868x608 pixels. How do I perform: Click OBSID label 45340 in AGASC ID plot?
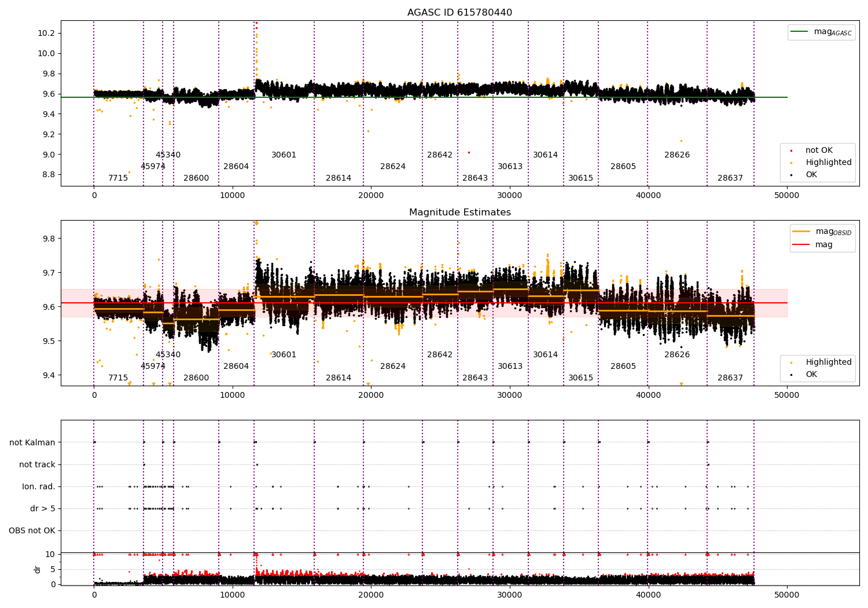click(168, 155)
